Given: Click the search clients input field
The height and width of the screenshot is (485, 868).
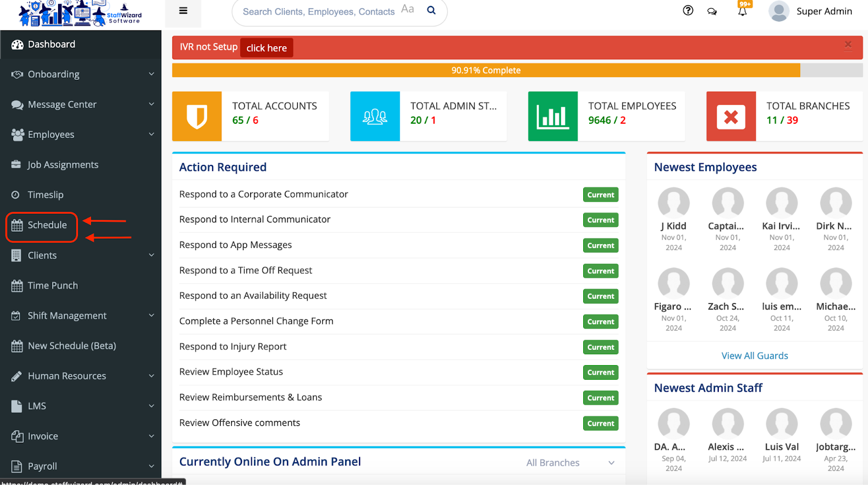Looking at the screenshot, I should click(x=318, y=12).
